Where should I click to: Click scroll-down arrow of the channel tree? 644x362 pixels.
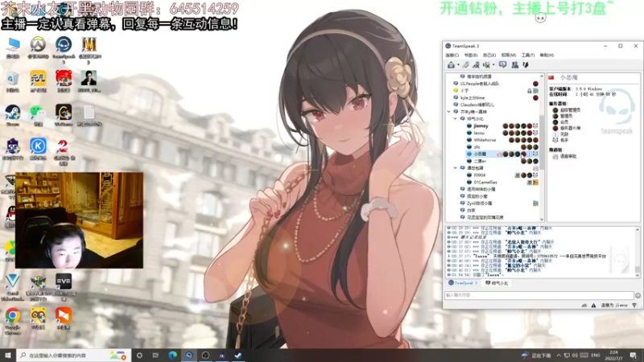coord(542,219)
